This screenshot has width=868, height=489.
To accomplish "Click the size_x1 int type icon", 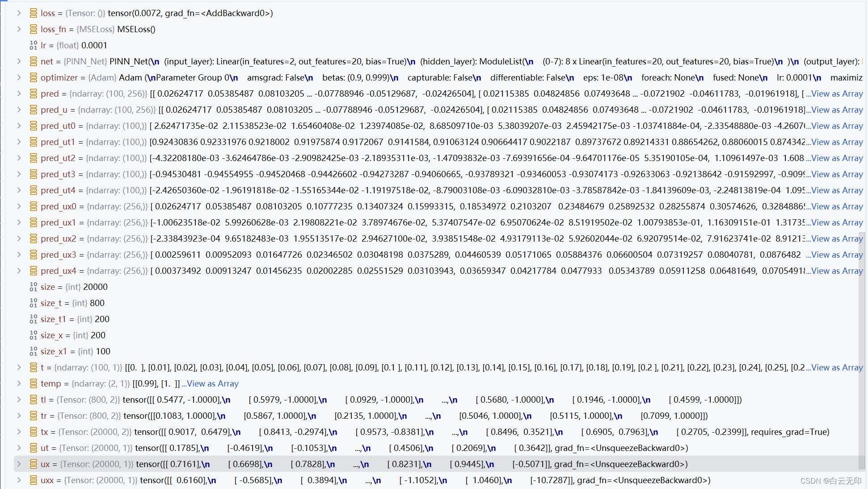I will (34, 351).
